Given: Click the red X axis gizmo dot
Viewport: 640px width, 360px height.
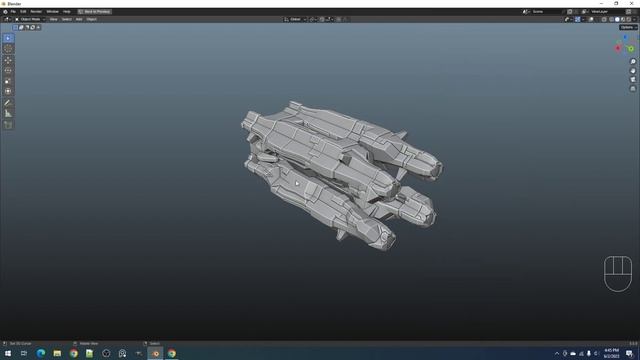Looking at the screenshot, I should click(x=618, y=48).
